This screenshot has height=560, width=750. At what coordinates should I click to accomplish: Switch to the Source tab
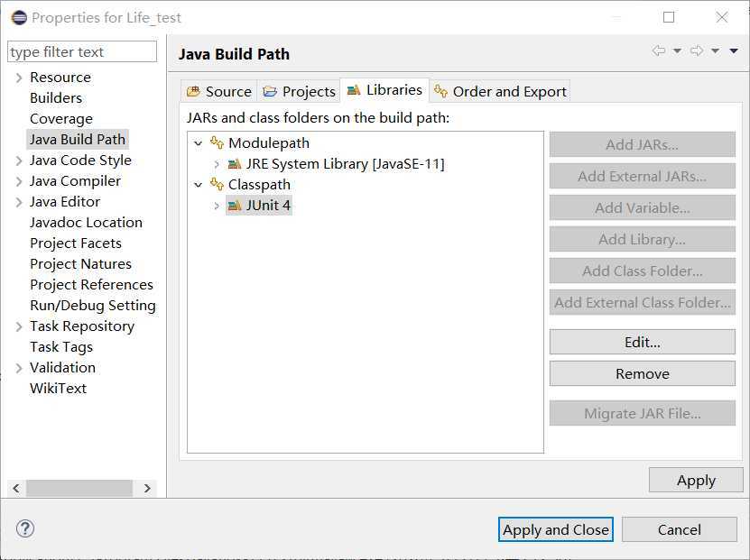click(x=219, y=91)
